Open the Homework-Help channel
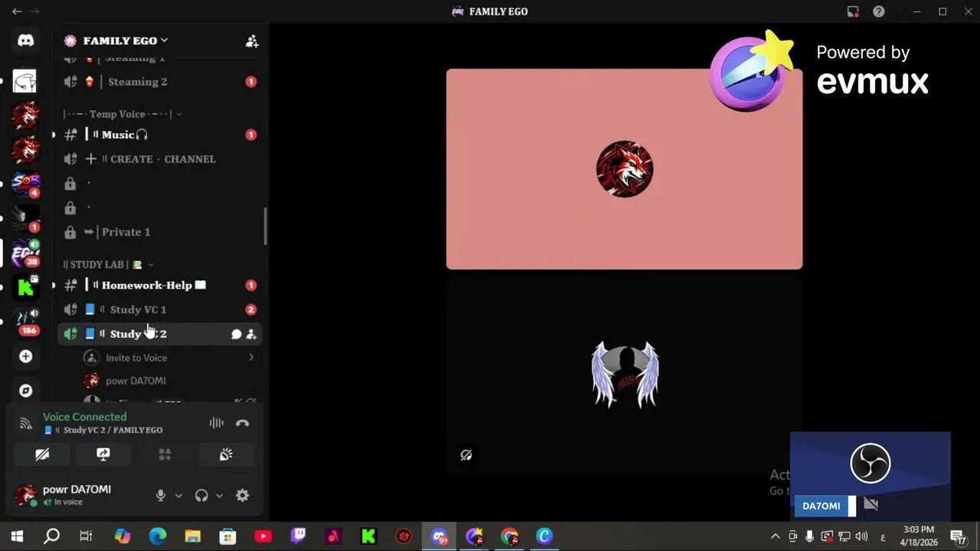This screenshot has height=551, width=980. pos(160,285)
